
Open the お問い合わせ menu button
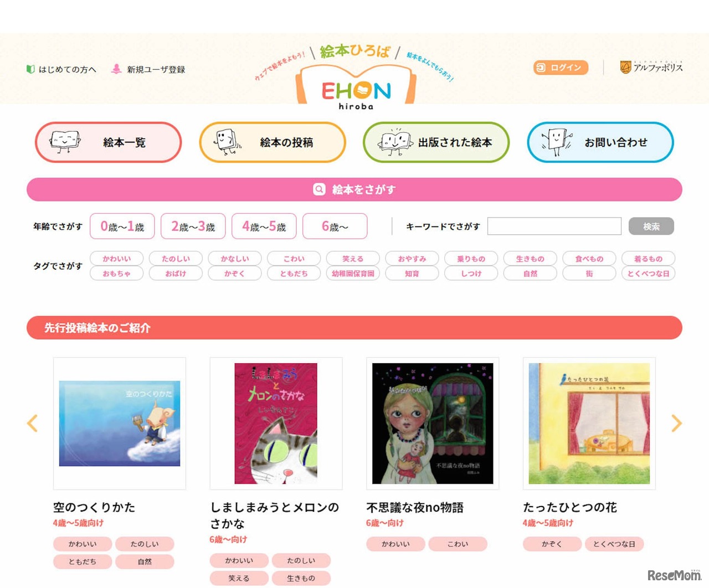(600, 142)
